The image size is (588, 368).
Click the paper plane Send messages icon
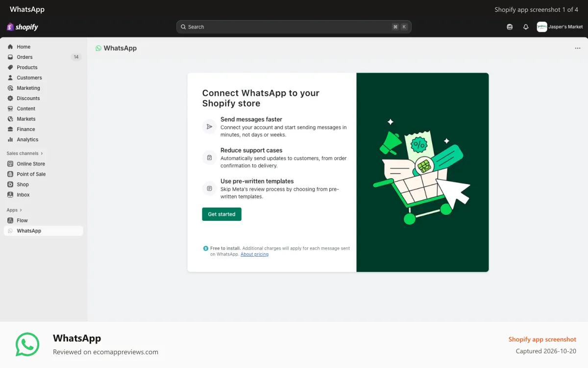[x=209, y=127]
